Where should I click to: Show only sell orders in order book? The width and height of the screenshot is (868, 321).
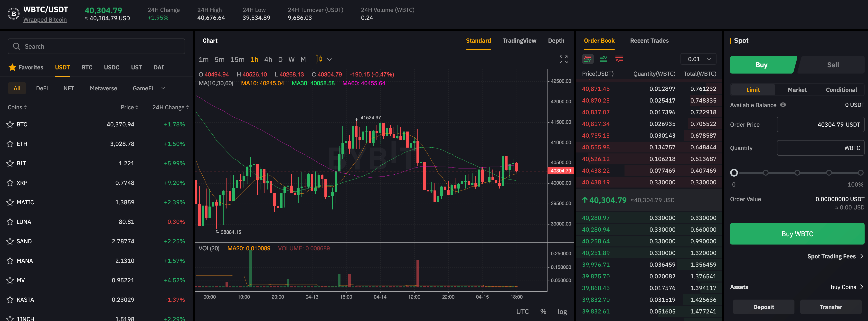[x=619, y=59]
